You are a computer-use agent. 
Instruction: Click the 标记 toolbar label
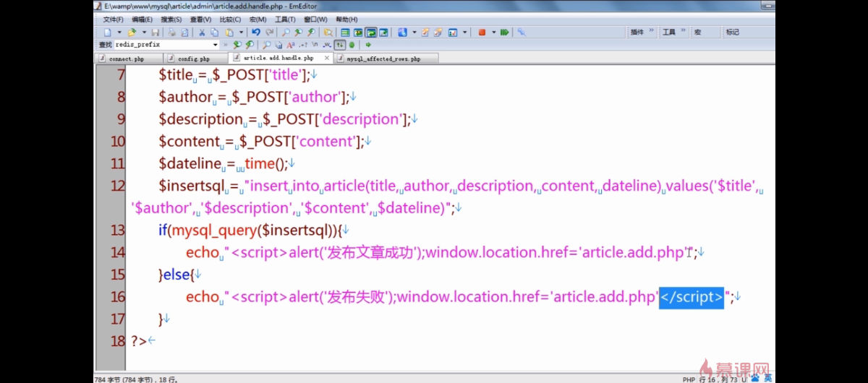(733, 32)
